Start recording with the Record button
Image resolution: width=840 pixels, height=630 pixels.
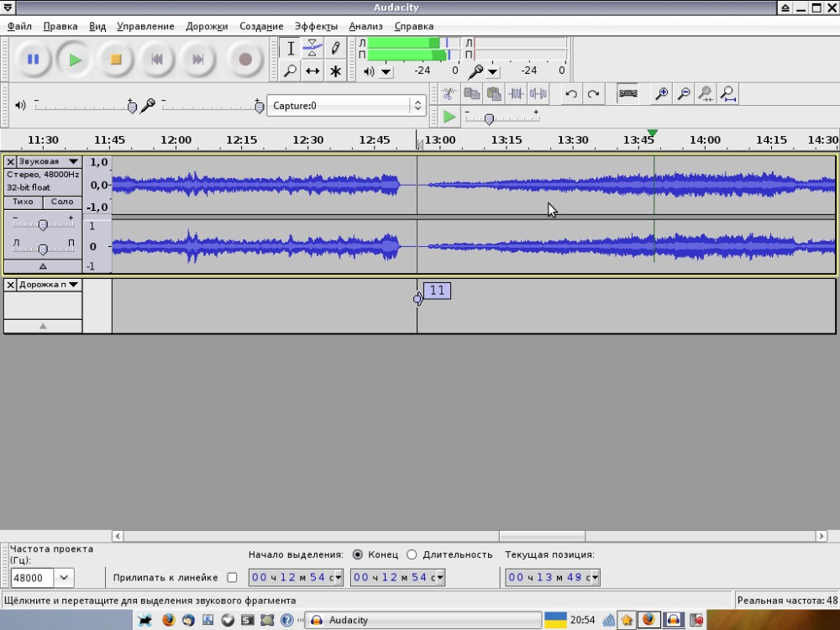coord(245,60)
